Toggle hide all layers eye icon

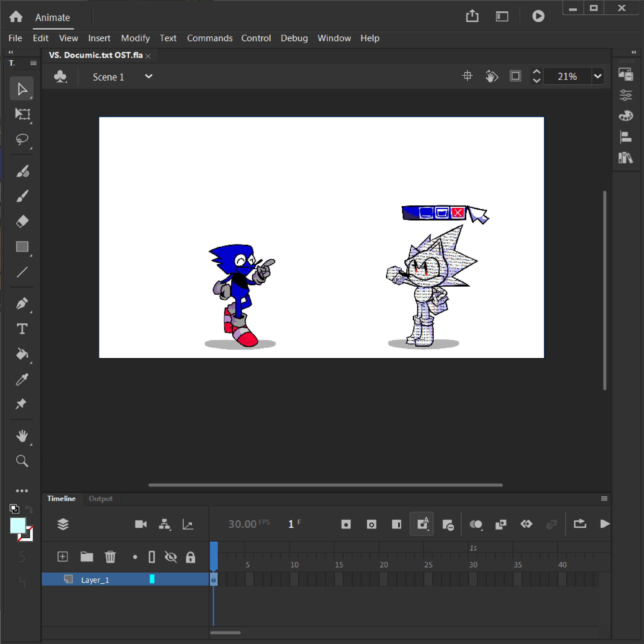[x=171, y=557]
